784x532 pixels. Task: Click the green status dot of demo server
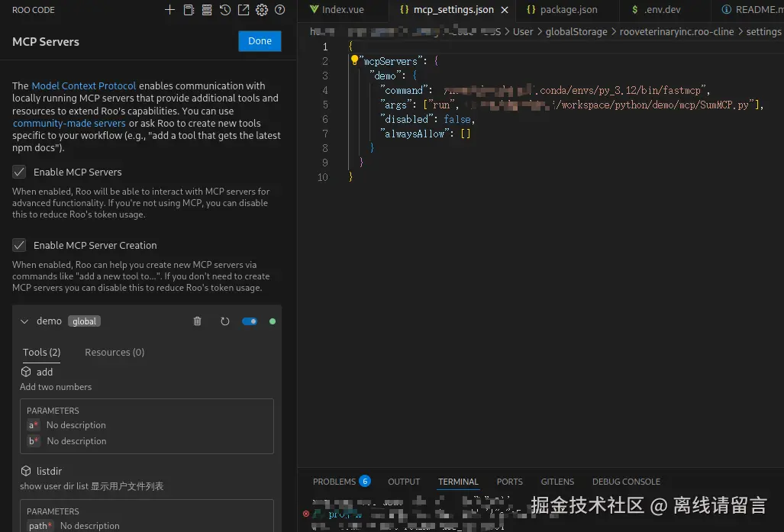tap(273, 321)
